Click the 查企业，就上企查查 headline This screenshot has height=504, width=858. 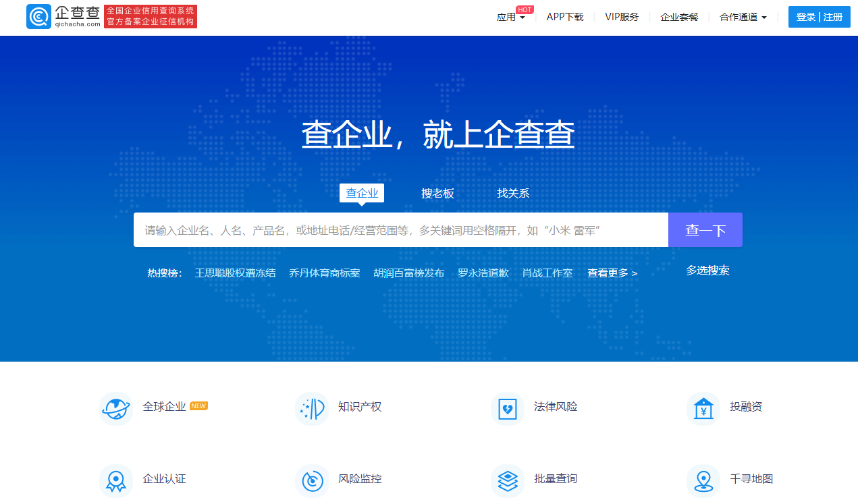(437, 134)
